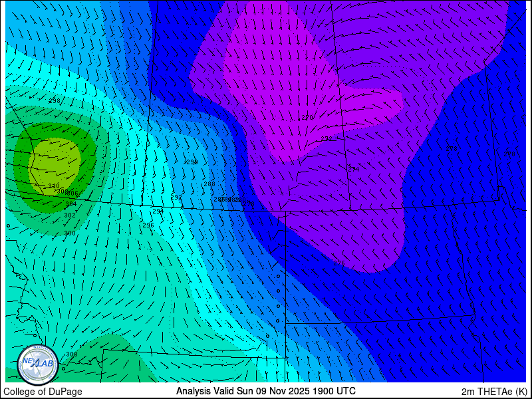Click the 302 contour label
Screen dimensions: 532x399
[70, 215]
